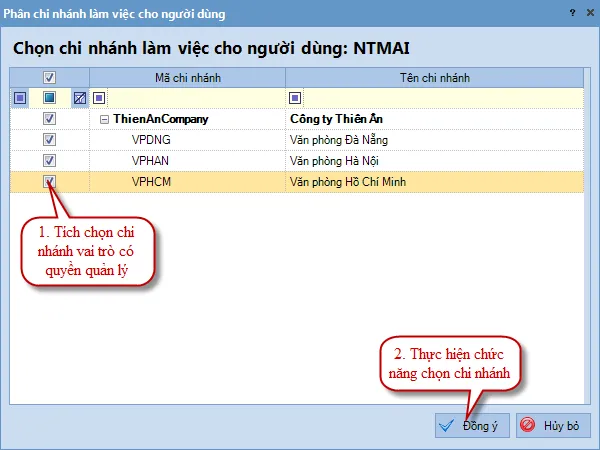Select the VPDNG code cell

[x=188, y=140]
